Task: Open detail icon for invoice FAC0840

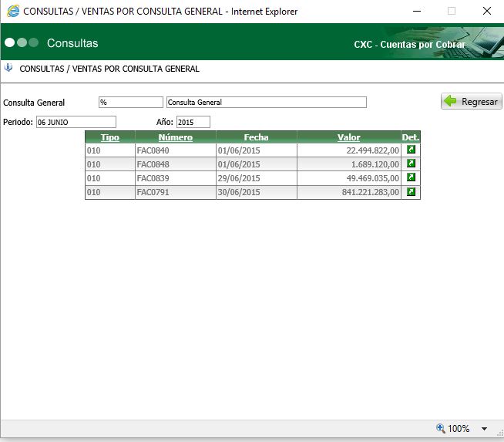Action: 411,150
